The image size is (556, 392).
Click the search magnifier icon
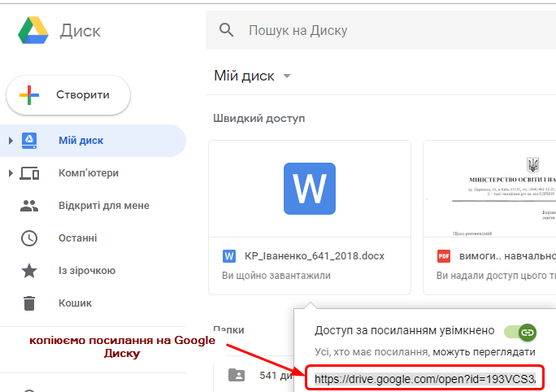point(227,31)
